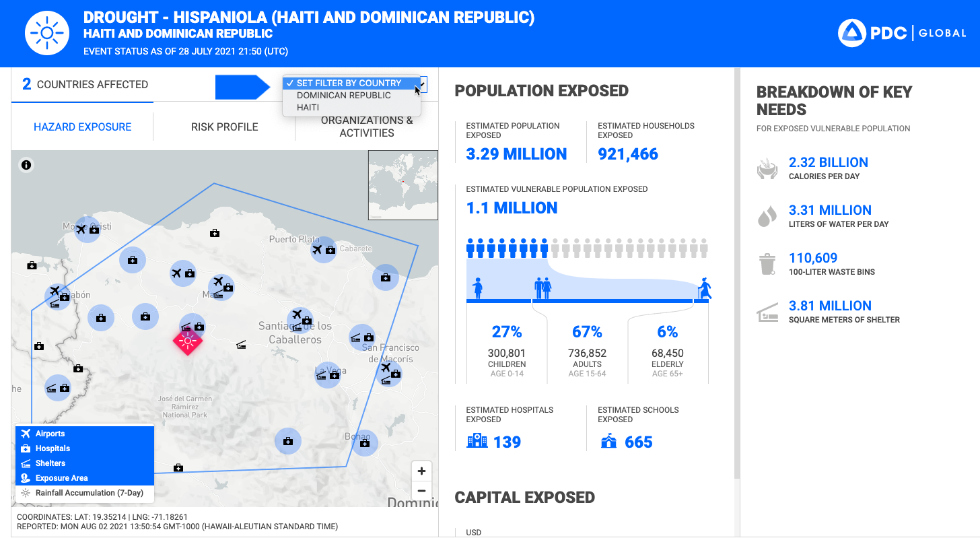
Task: Click the event status date line
Action: click(186, 51)
